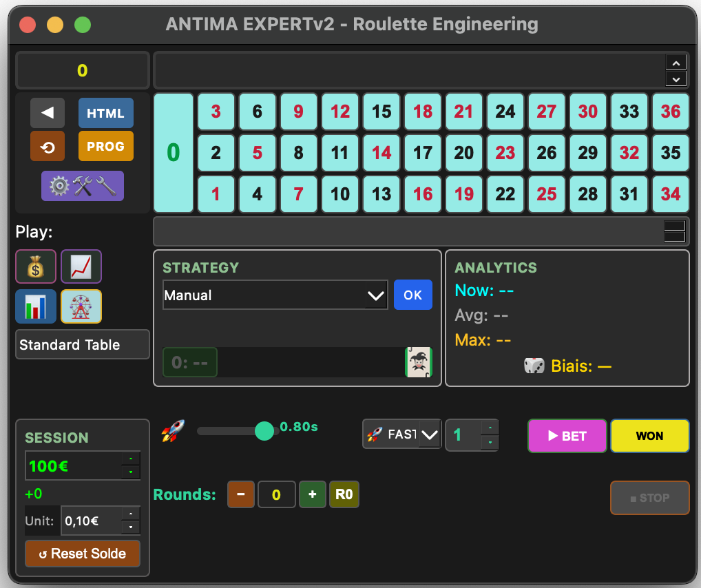Screen dimensions: 701x588
Task: Adjust the 0.80s speed slider handle
Action: [x=264, y=431]
